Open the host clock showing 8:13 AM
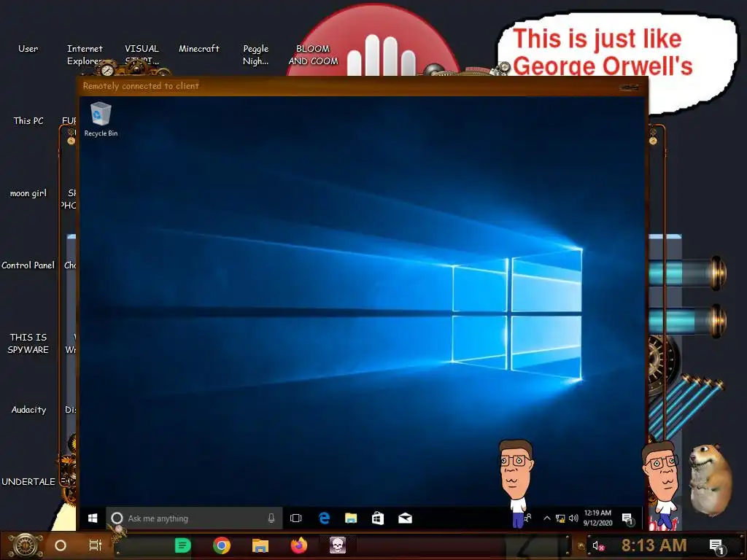The image size is (747, 560). pos(654,545)
